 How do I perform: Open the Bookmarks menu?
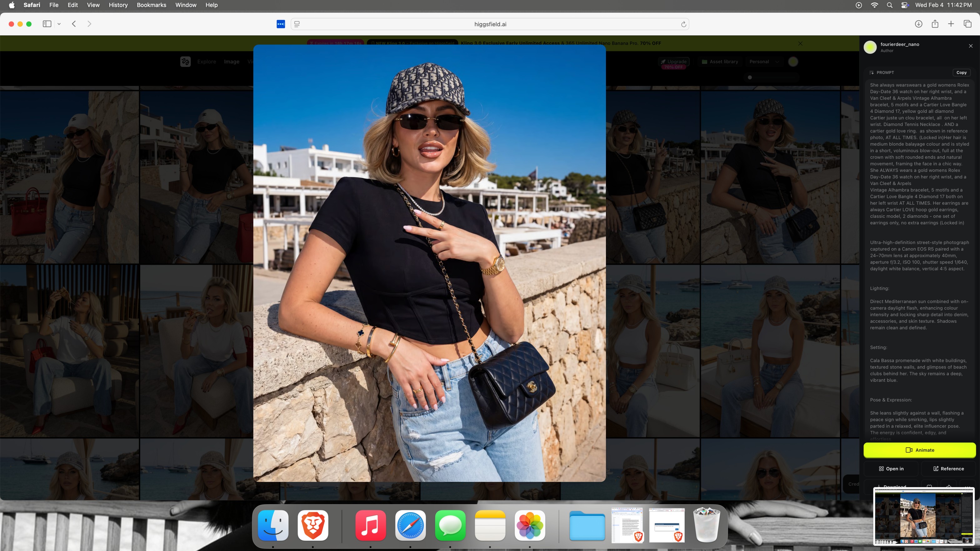point(151,5)
